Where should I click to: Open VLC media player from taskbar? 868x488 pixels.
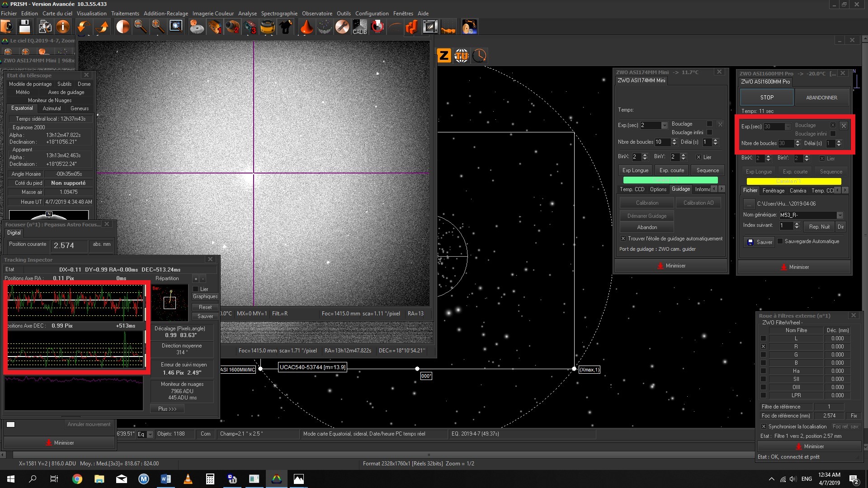pyautogui.click(x=188, y=479)
